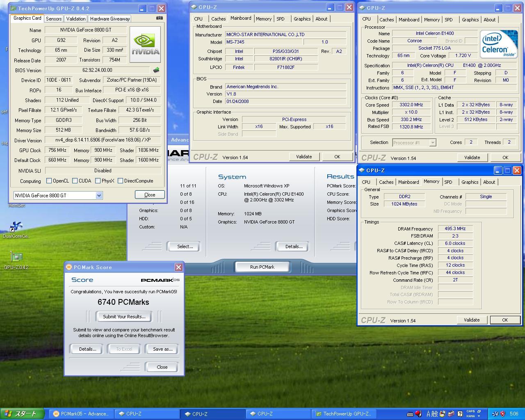Click the GPU Clock value 756 MHz

[x=57, y=151]
